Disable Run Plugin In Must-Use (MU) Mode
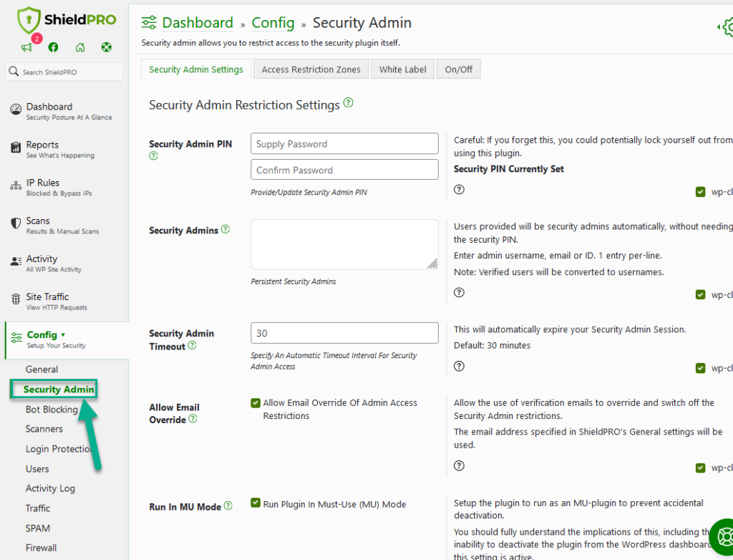The height and width of the screenshot is (560, 733). 256,503
